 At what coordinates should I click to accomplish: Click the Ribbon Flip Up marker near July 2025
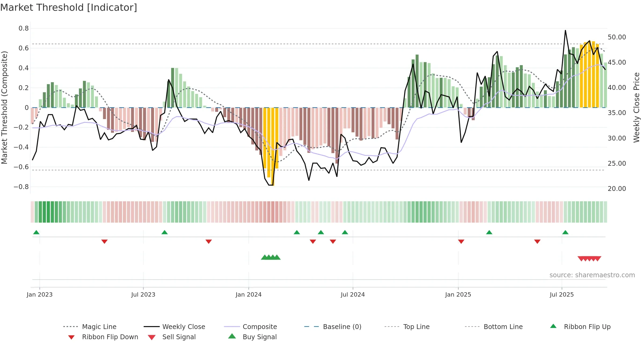(x=565, y=232)
